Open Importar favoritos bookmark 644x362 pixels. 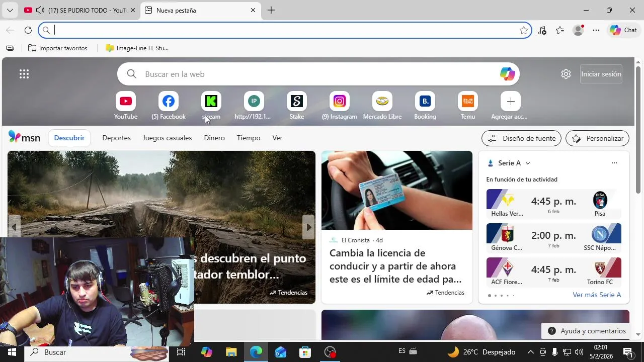pos(58,48)
